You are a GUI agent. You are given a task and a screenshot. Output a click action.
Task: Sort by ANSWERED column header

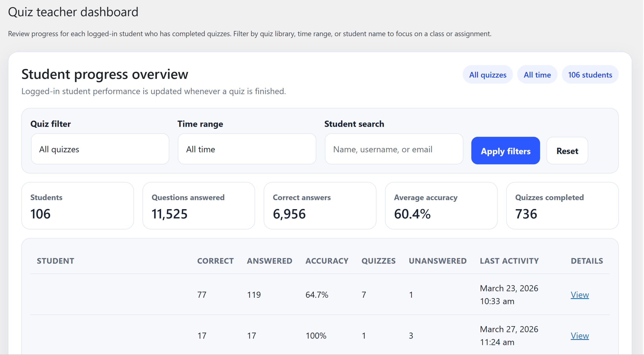point(269,261)
